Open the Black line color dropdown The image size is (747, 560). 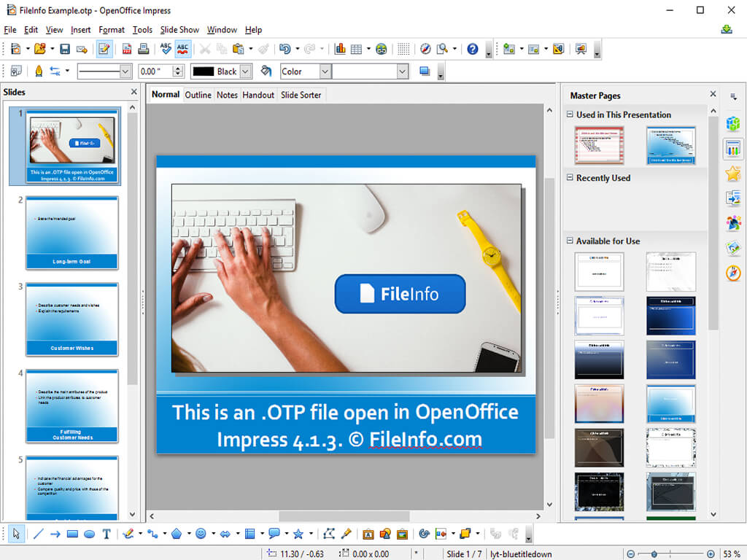[x=246, y=71]
